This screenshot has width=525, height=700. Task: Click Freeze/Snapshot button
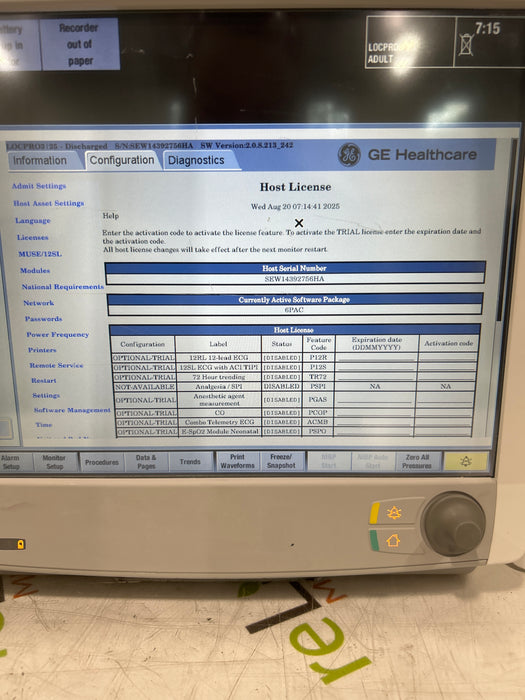tap(281, 462)
